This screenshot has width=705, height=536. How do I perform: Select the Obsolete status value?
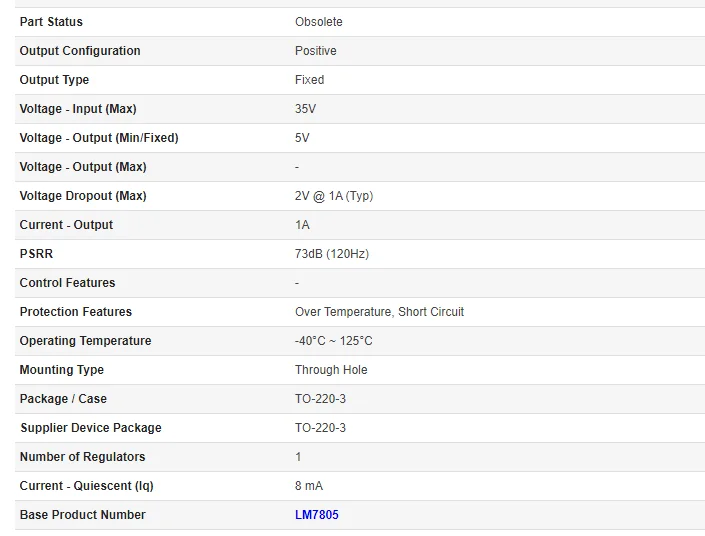pos(318,22)
